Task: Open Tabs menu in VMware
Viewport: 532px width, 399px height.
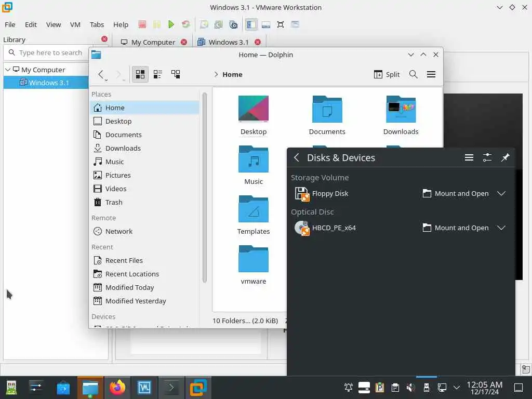Action: tap(97, 24)
